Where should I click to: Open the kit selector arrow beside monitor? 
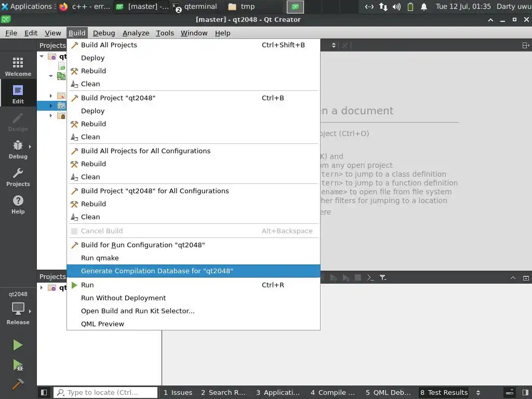pos(30,311)
